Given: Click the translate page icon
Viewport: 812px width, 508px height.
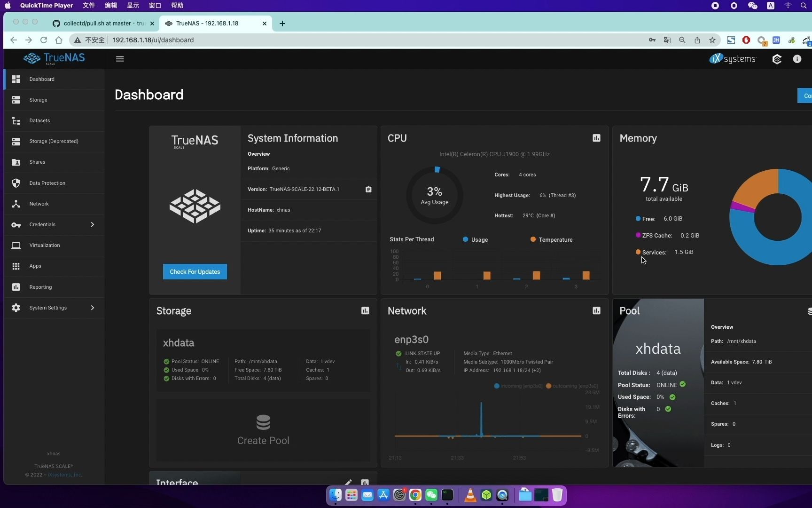Looking at the screenshot, I should [667, 40].
